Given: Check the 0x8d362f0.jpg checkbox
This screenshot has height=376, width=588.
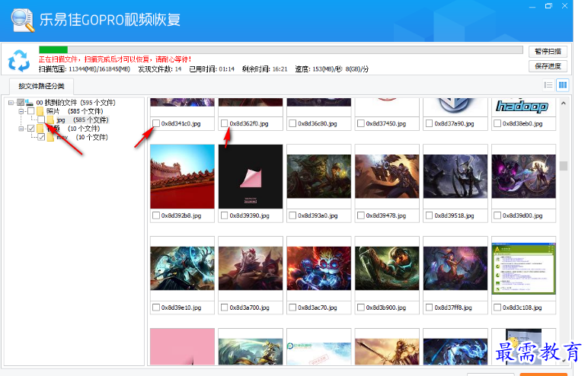Looking at the screenshot, I should pyautogui.click(x=224, y=123).
